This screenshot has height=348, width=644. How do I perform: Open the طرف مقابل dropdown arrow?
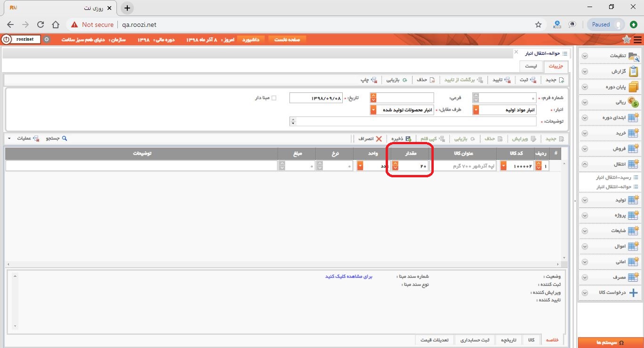pyautogui.click(x=373, y=110)
